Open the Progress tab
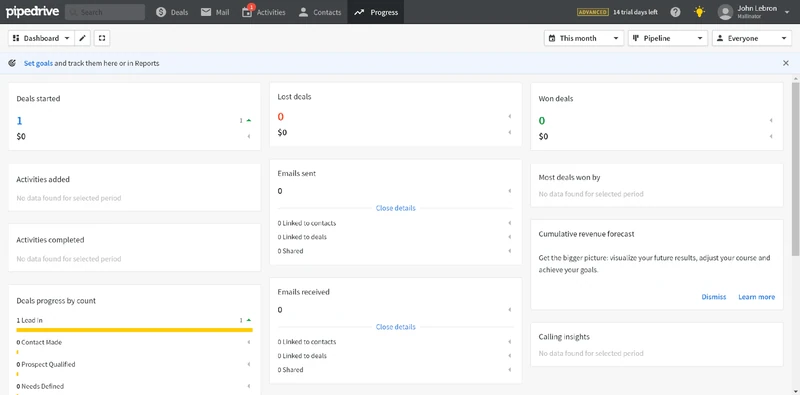Viewport: 800px width, 395px height. pos(376,12)
